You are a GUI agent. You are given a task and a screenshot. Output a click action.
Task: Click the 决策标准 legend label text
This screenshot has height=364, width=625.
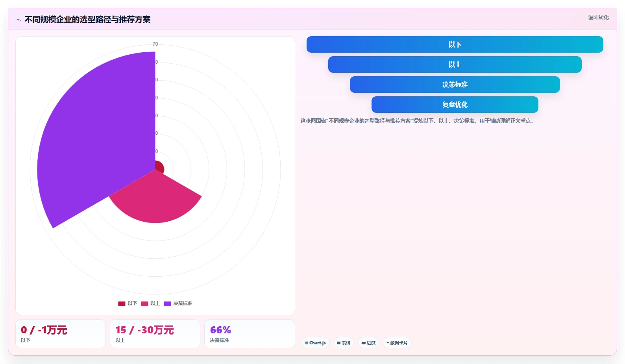pyautogui.click(x=183, y=303)
